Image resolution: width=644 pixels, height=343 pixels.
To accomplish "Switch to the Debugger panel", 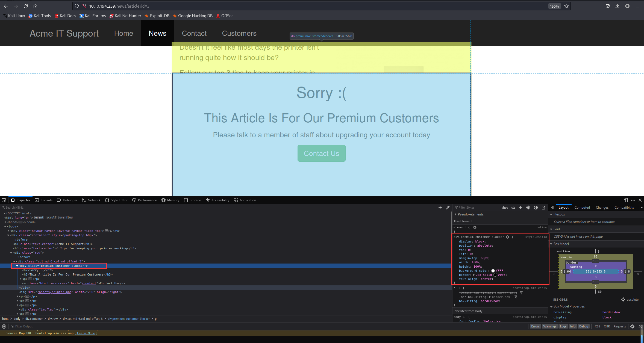I will 69,200.
